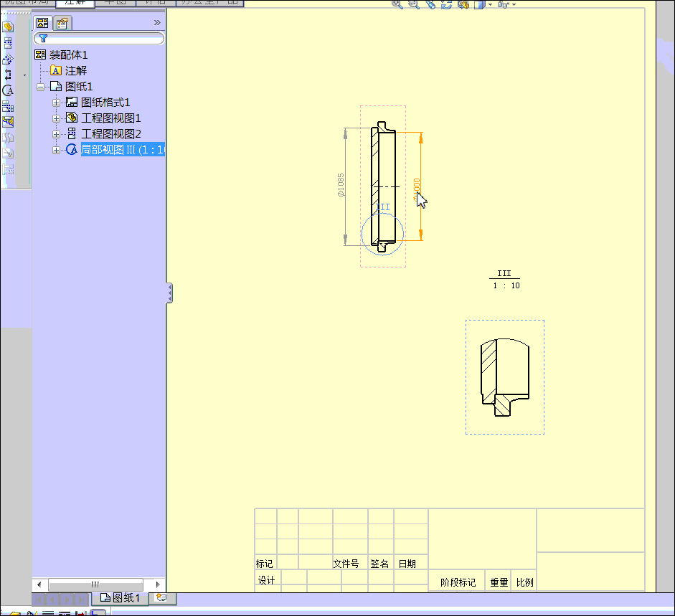
Task: Select the Broken-out Section tool
Action: click(x=8, y=122)
